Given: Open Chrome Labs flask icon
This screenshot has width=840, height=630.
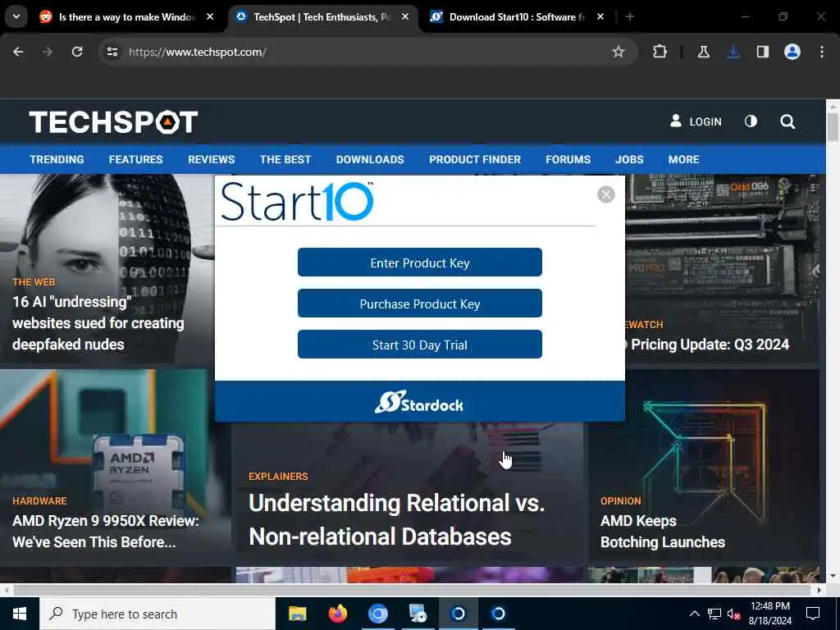Looking at the screenshot, I should 704,52.
